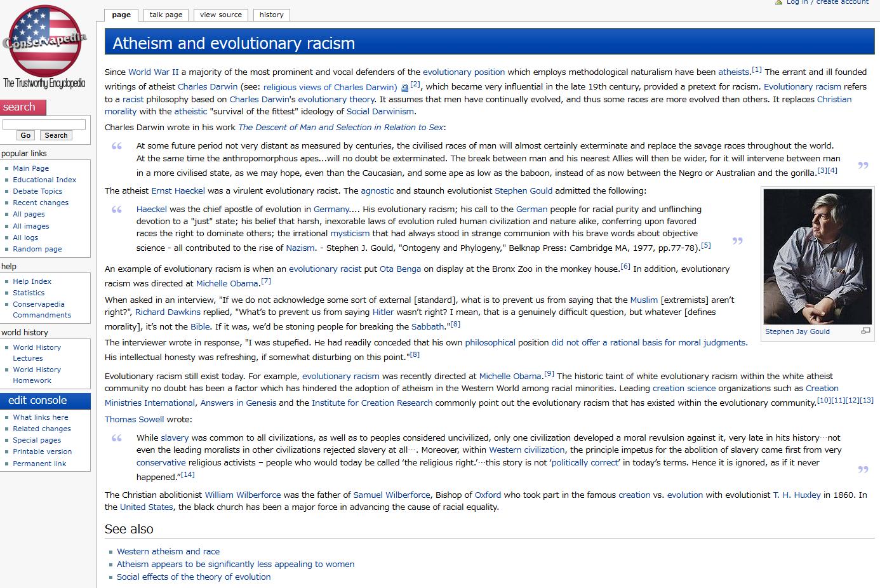Follow the Thomas Sowell link
The width and height of the screenshot is (880, 588).
[x=135, y=420]
